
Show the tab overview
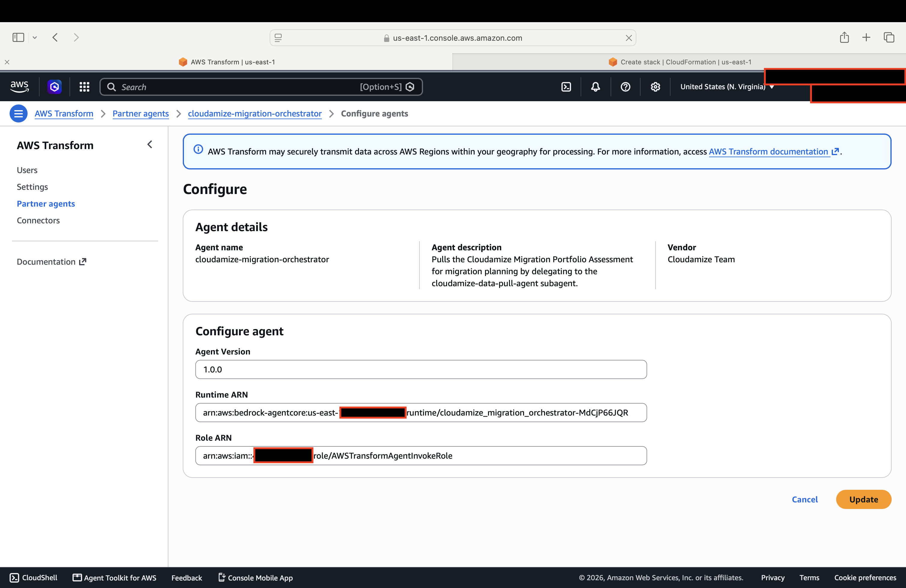pos(889,37)
